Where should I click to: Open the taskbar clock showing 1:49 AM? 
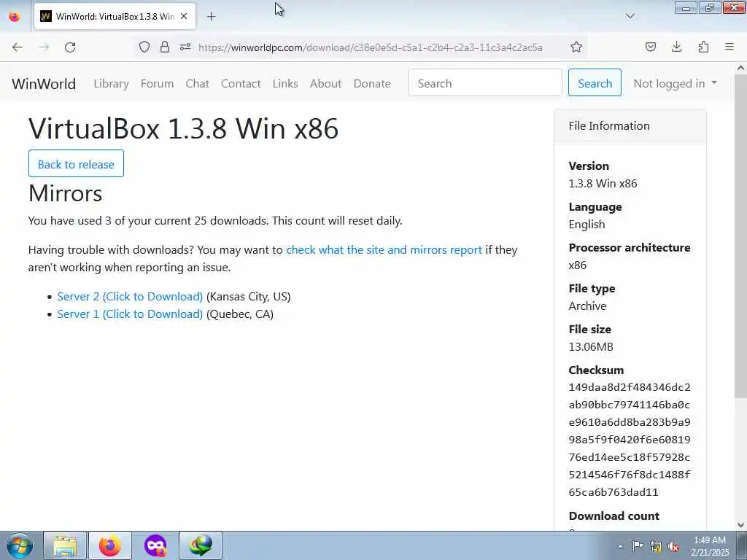tap(710, 546)
